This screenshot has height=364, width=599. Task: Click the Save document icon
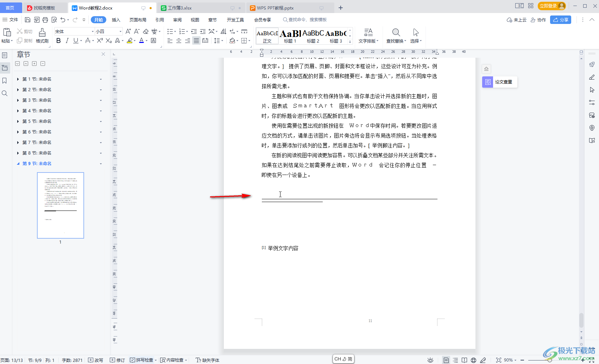pos(27,20)
